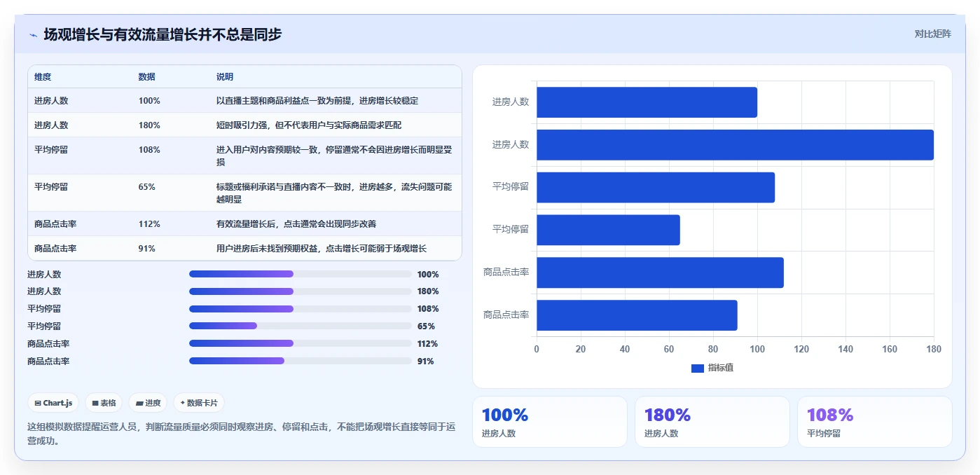
Task: Click the progress bar labelled 65%
Action: [300, 326]
